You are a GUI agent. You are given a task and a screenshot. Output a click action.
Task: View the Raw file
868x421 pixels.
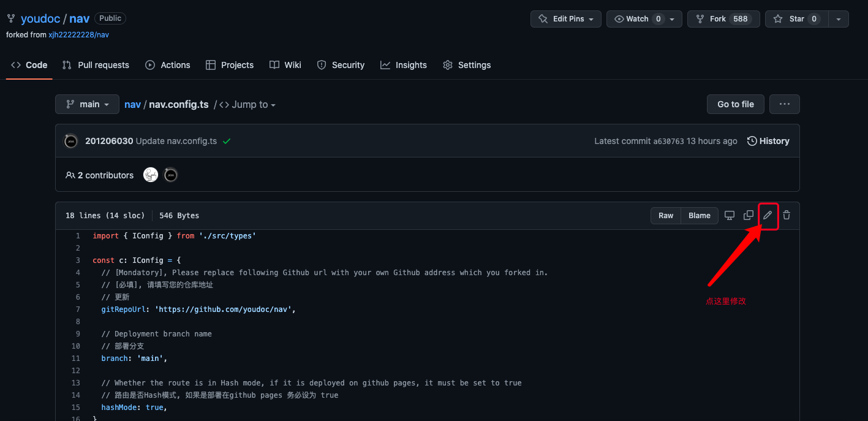click(x=666, y=215)
